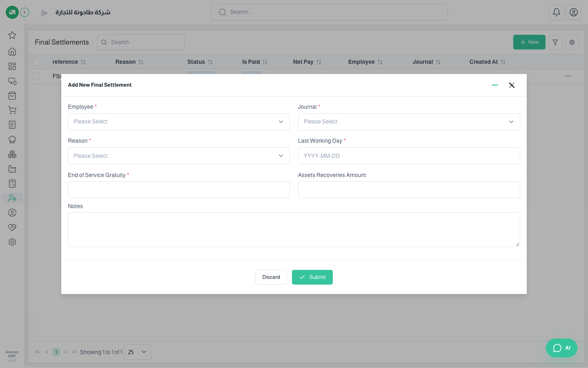Open the shopping bag icon in sidebar
The image size is (588, 368).
pos(12,96)
